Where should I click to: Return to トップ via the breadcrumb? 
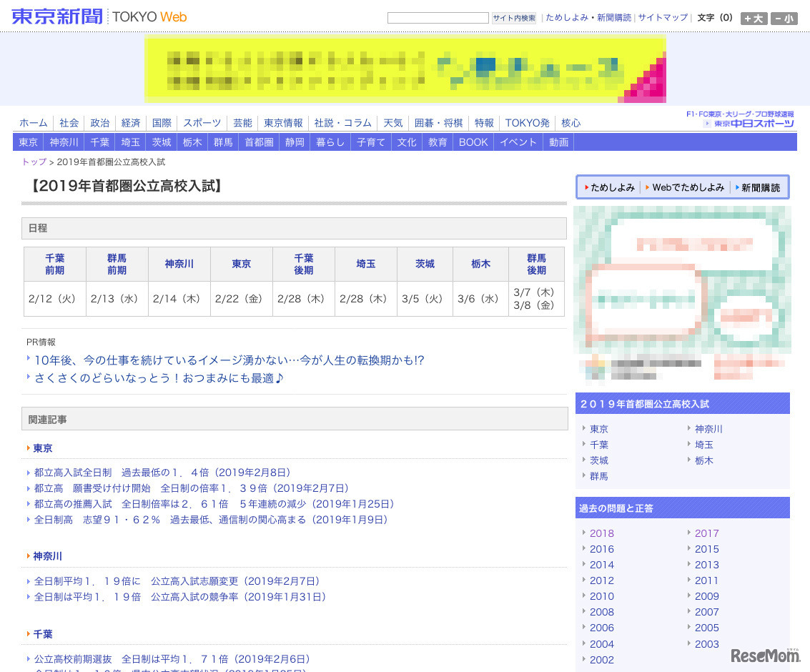click(33, 162)
